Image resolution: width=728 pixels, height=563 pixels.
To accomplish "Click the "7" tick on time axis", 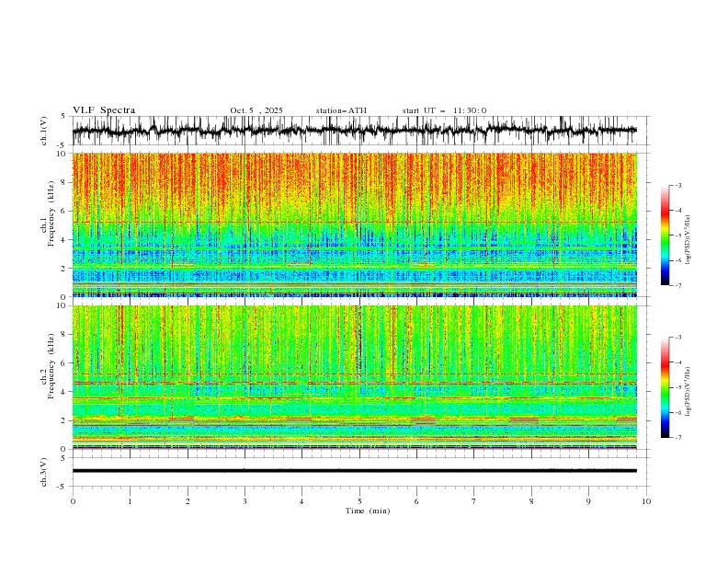I will coord(474,501).
